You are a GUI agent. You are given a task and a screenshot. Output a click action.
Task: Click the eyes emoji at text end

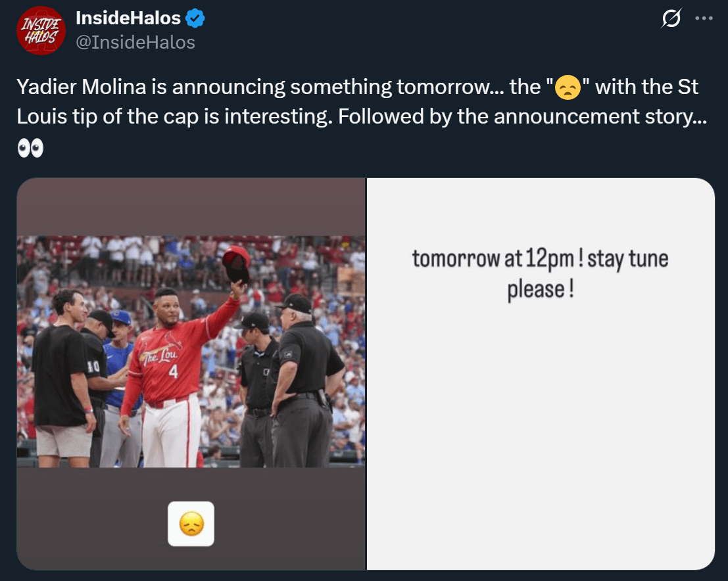click(x=31, y=147)
